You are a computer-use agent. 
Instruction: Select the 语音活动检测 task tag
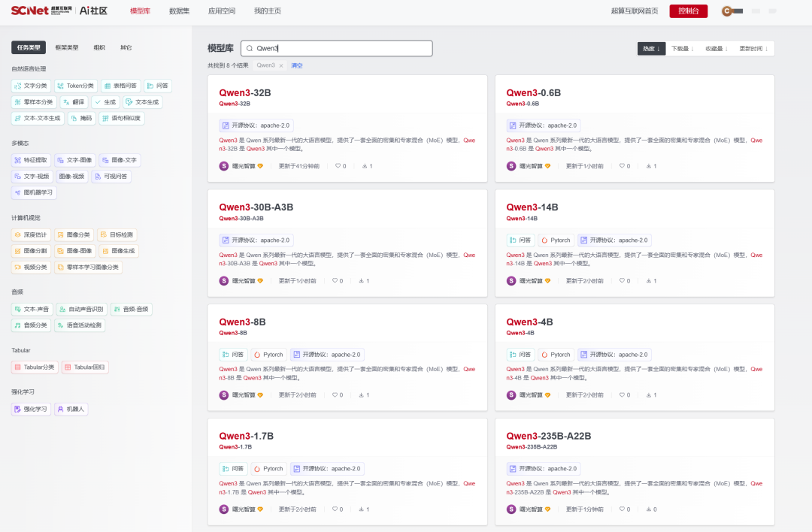pyautogui.click(x=80, y=325)
